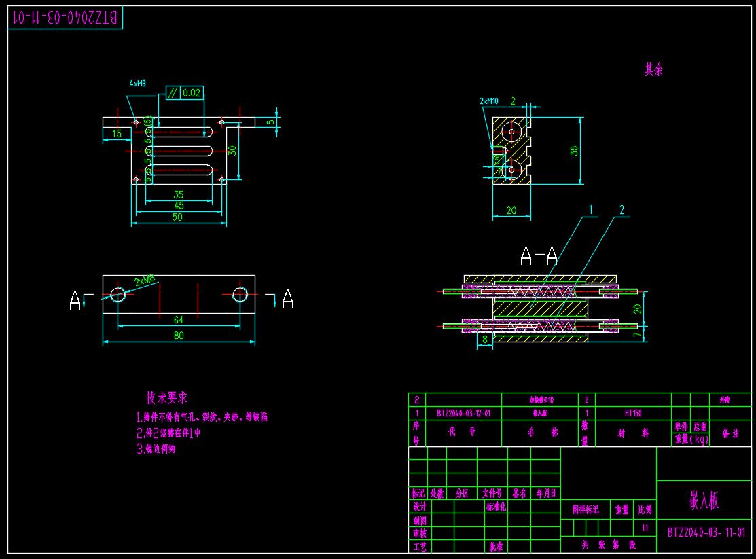Select the 技术要求 heading text
This screenshot has height=559, width=756.
[166, 398]
